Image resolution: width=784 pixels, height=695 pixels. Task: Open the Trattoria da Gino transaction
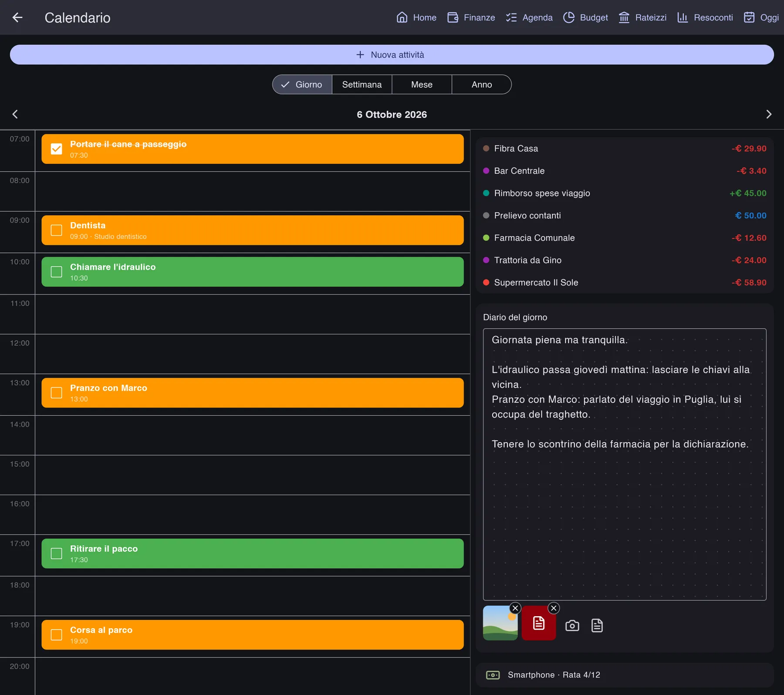[625, 260]
